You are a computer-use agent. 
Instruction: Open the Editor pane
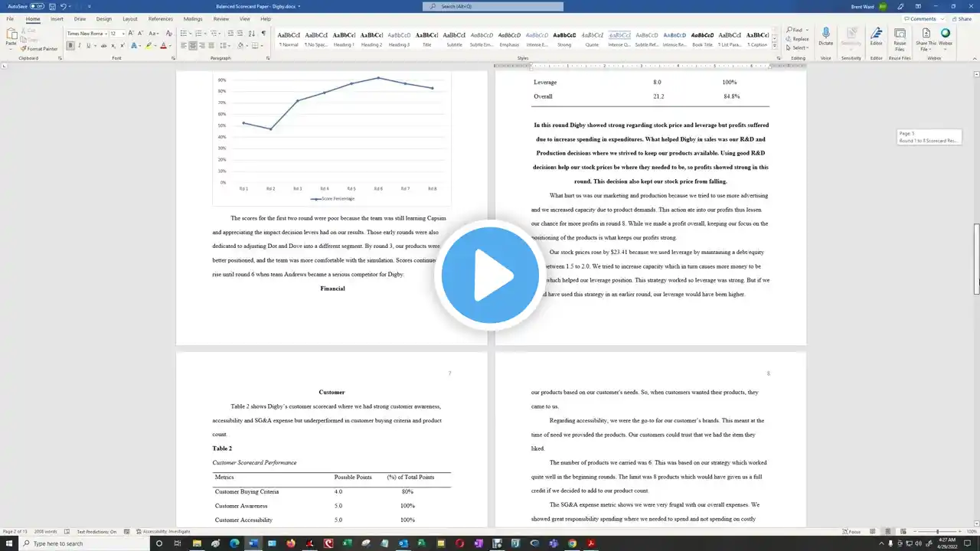(876, 37)
